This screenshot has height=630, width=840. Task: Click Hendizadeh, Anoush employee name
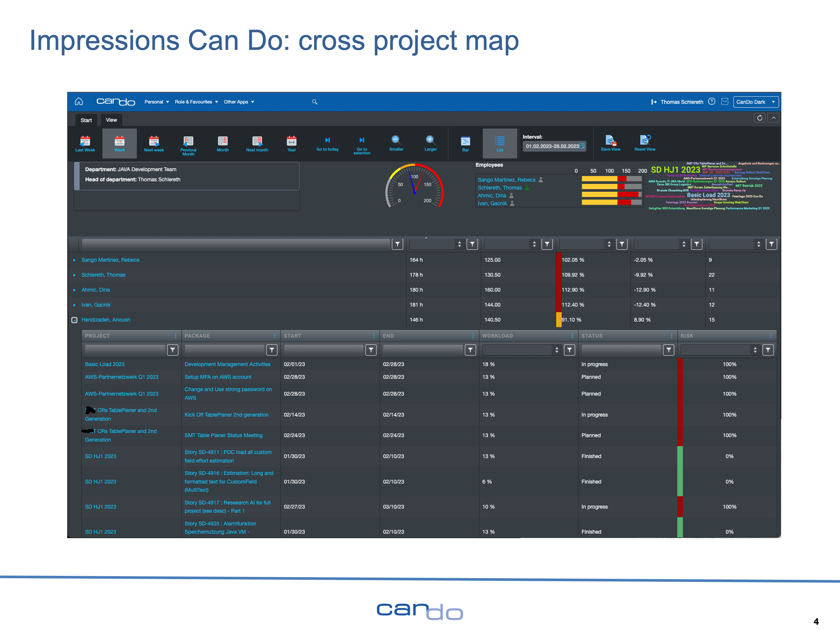click(106, 320)
